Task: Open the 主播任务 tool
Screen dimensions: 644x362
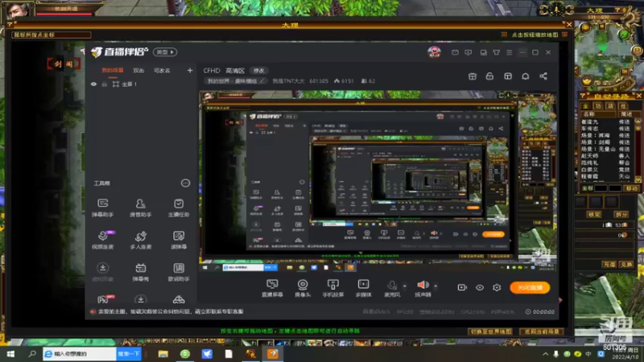Action: [x=179, y=208]
